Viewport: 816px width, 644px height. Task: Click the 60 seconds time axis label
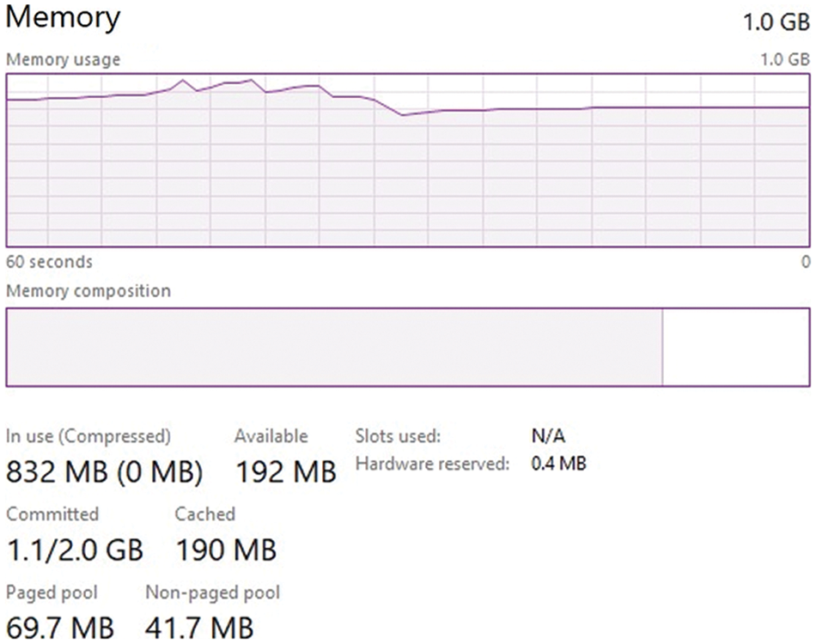[x=49, y=262]
